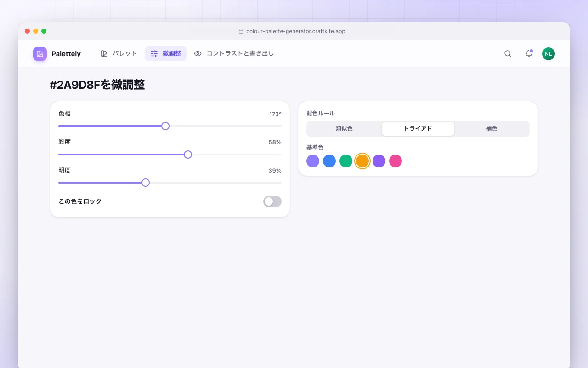
Task: Click the 色相 slider handle
Action: tap(165, 126)
